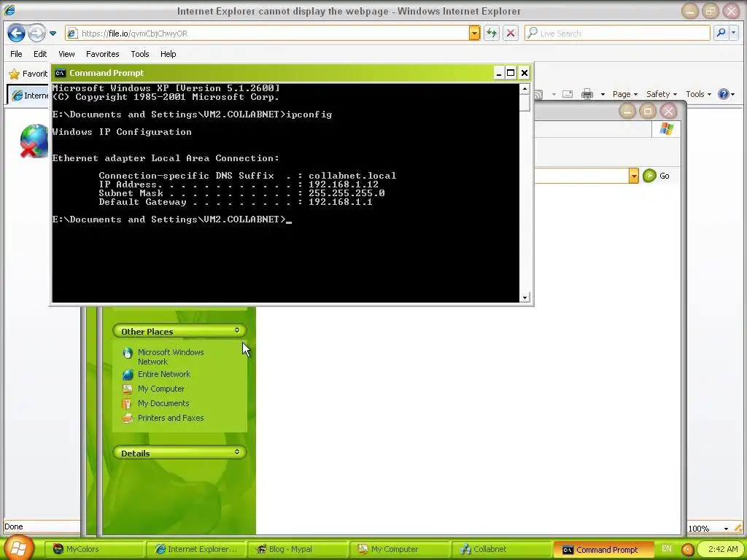Image resolution: width=747 pixels, height=560 pixels.
Task: Click the Live Search input box
Action: point(617,34)
